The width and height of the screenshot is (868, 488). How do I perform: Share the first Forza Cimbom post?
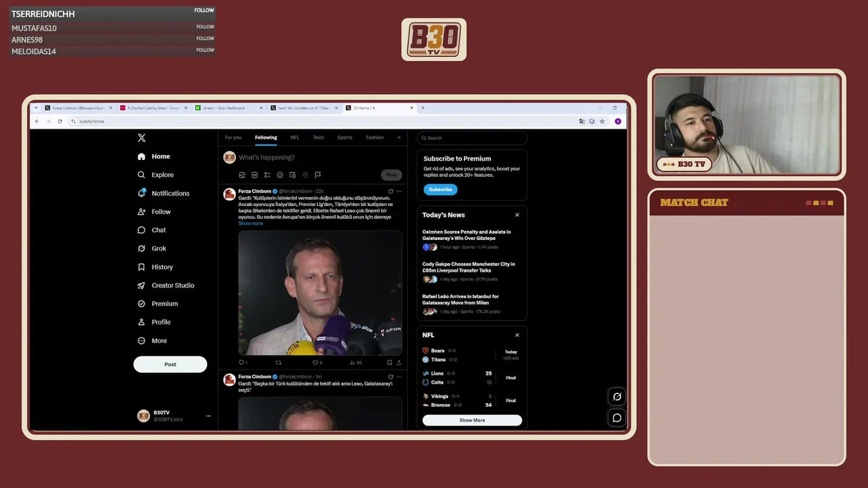point(399,363)
